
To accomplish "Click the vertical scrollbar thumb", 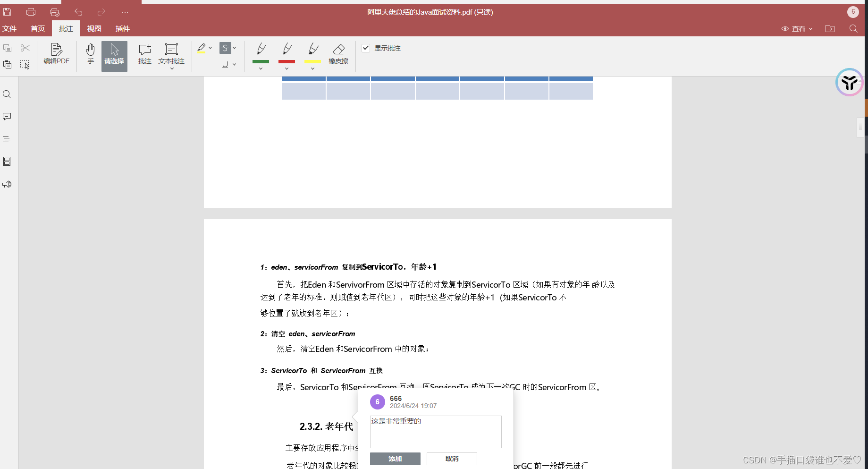I will pos(860,128).
